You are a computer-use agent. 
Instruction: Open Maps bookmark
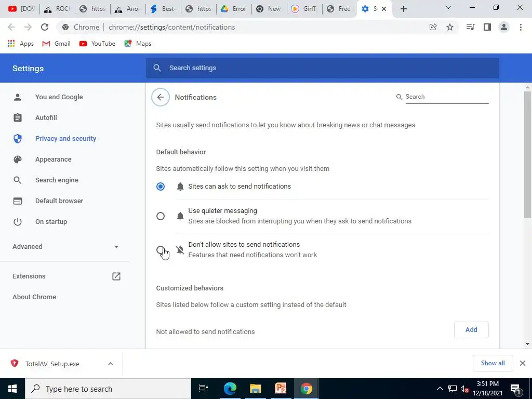137,44
